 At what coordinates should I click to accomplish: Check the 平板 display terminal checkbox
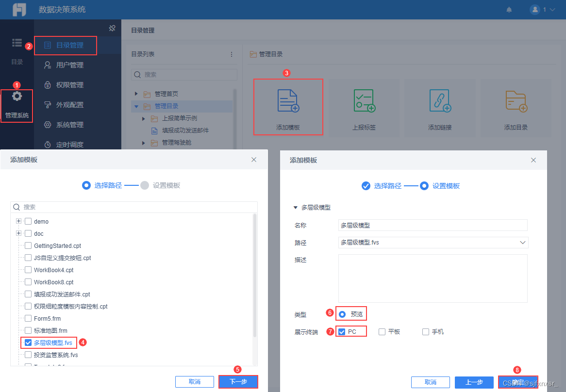tap(383, 331)
